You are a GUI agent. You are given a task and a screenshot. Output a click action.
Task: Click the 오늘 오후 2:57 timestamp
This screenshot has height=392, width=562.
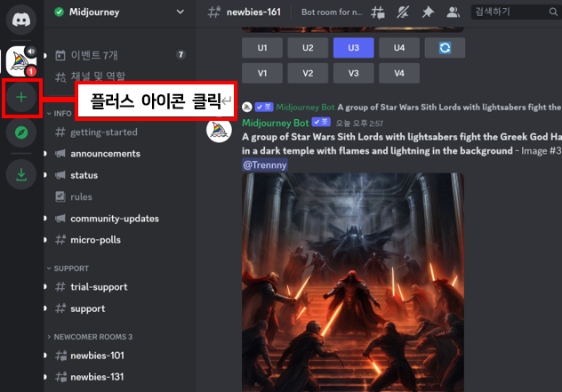click(x=359, y=124)
